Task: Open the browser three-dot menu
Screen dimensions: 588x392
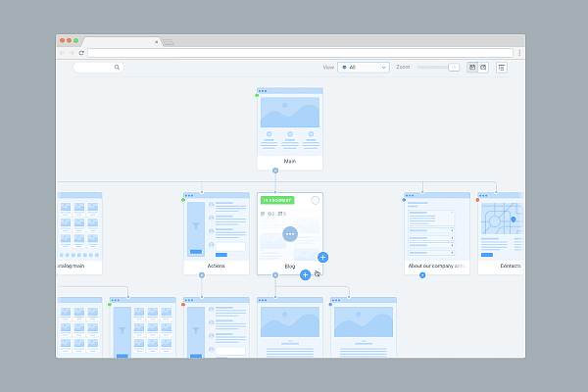Action: (519, 53)
